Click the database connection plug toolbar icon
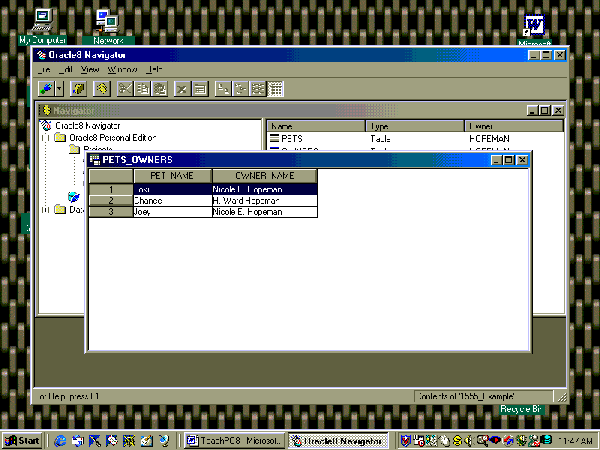This screenshot has height=450, width=600. click(46, 89)
